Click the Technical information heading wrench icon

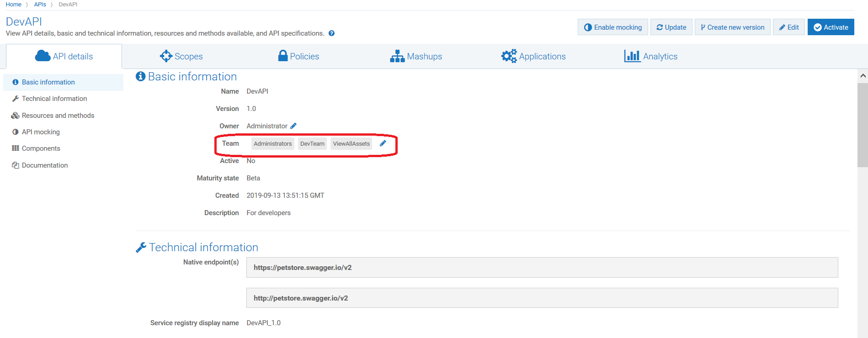pos(141,247)
